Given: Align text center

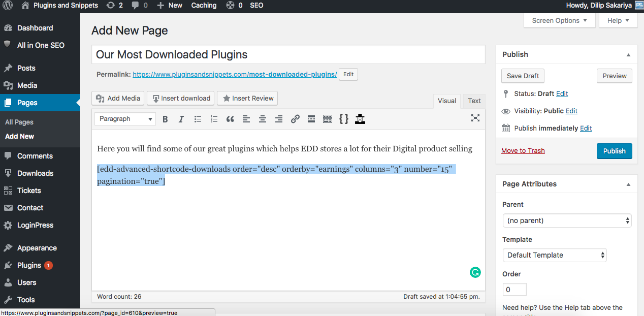Looking at the screenshot, I should click(x=263, y=119).
